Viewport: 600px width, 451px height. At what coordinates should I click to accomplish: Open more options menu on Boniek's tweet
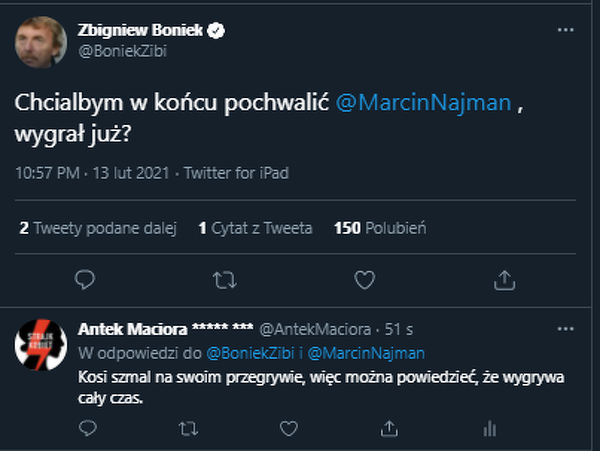click(565, 31)
